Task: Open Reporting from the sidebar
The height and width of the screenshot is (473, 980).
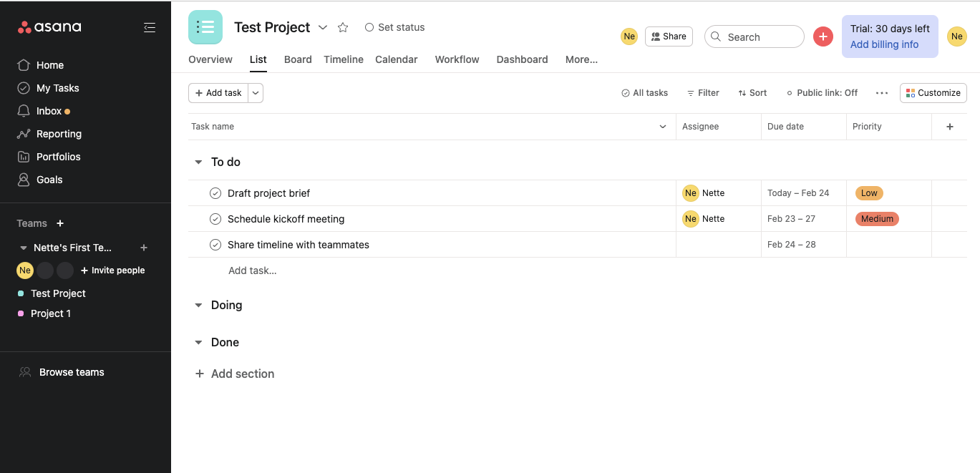Action: pyautogui.click(x=59, y=134)
